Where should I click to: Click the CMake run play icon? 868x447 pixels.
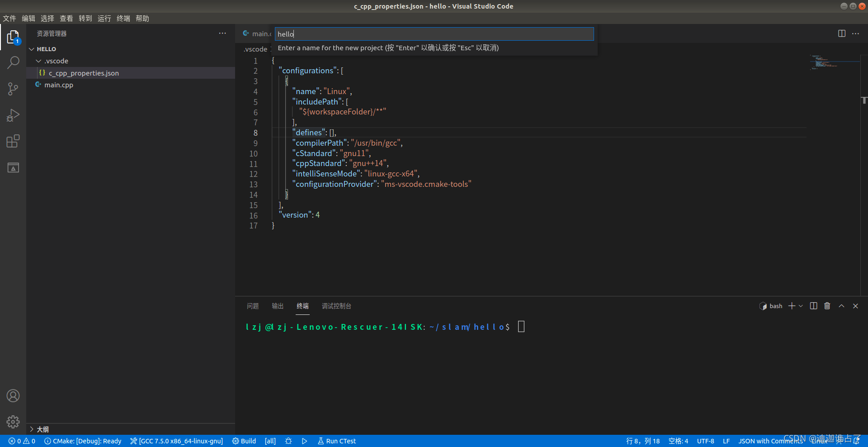click(x=304, y=441)
